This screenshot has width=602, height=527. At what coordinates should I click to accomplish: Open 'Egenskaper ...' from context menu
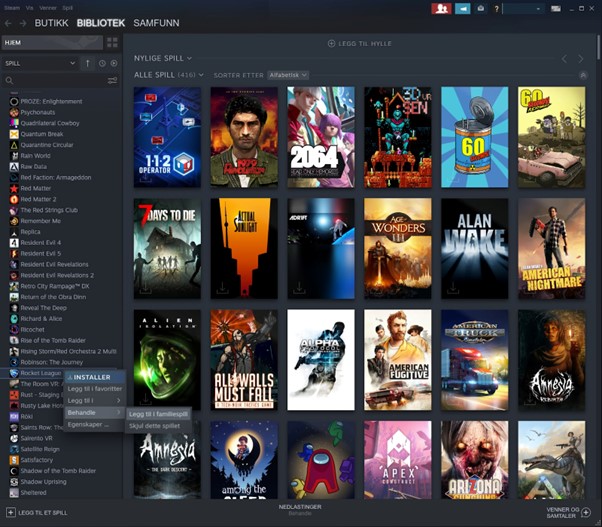(x=94, y=425)
